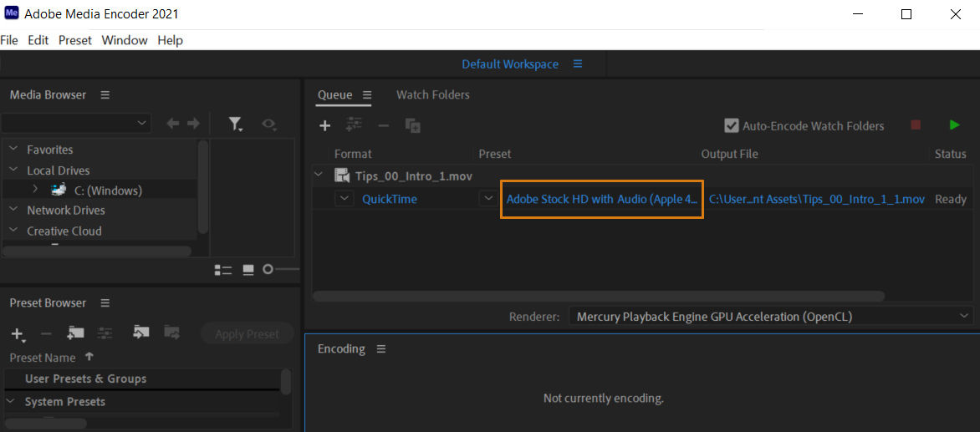Click the QuickTime format link
The height and width of the screenshot is (432, 980).
pyautogui.click(x=390, y=199)
